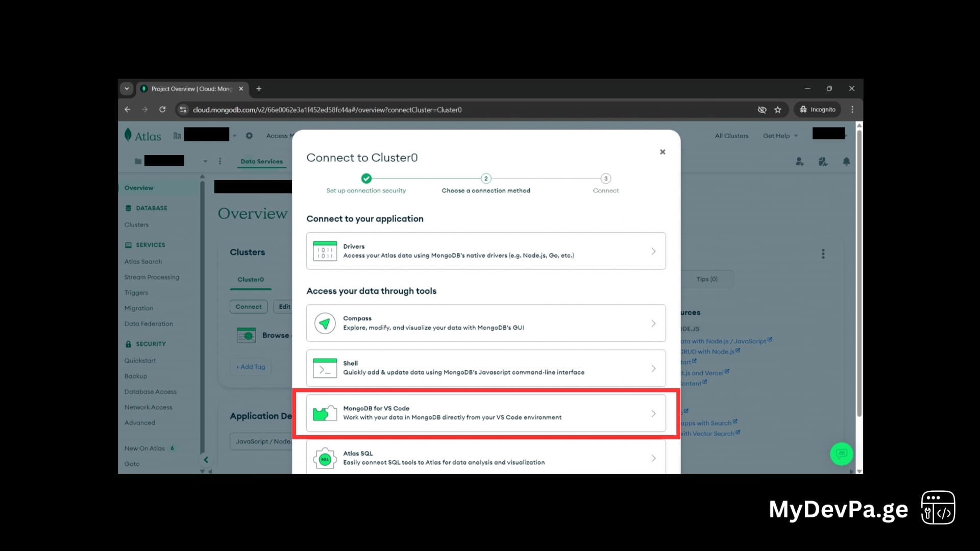Click the MongoDB Atlas leaf logo

click(129, 135)
